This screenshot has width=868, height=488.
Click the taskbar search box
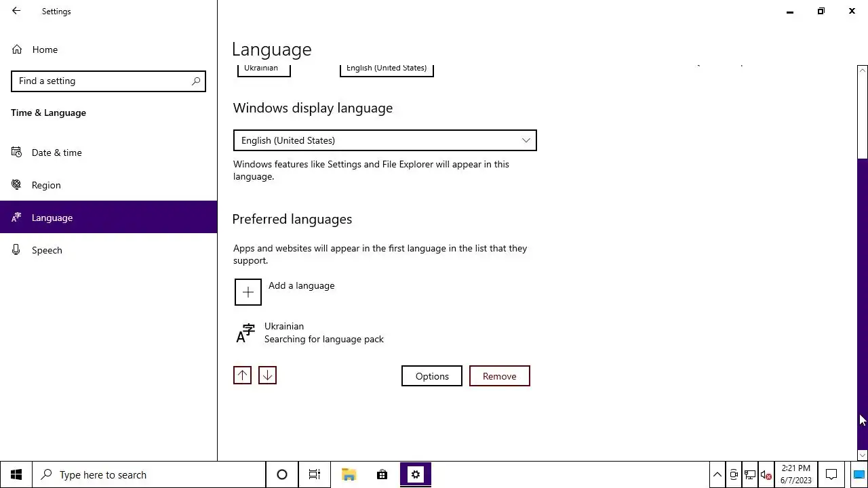pos(149,474)
